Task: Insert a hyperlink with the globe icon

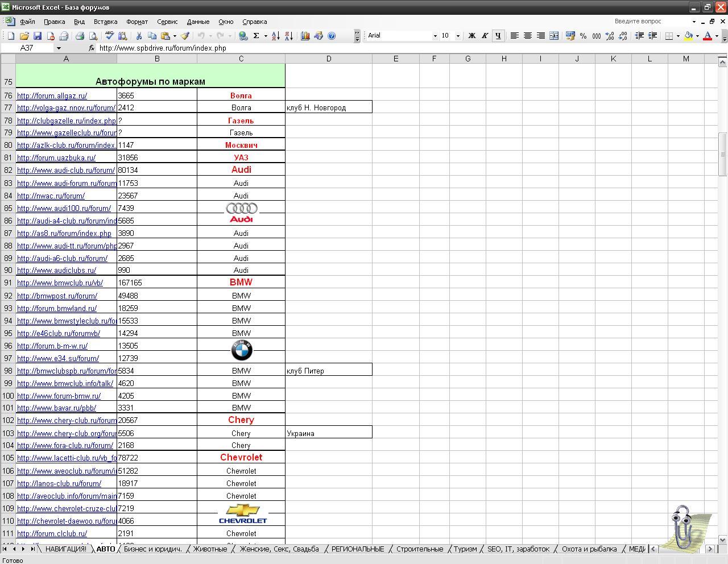Action: [x=243, y=36]
